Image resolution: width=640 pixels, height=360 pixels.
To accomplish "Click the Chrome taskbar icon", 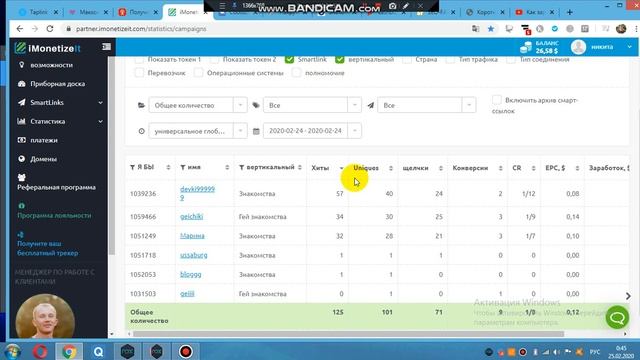I will 69,351.
